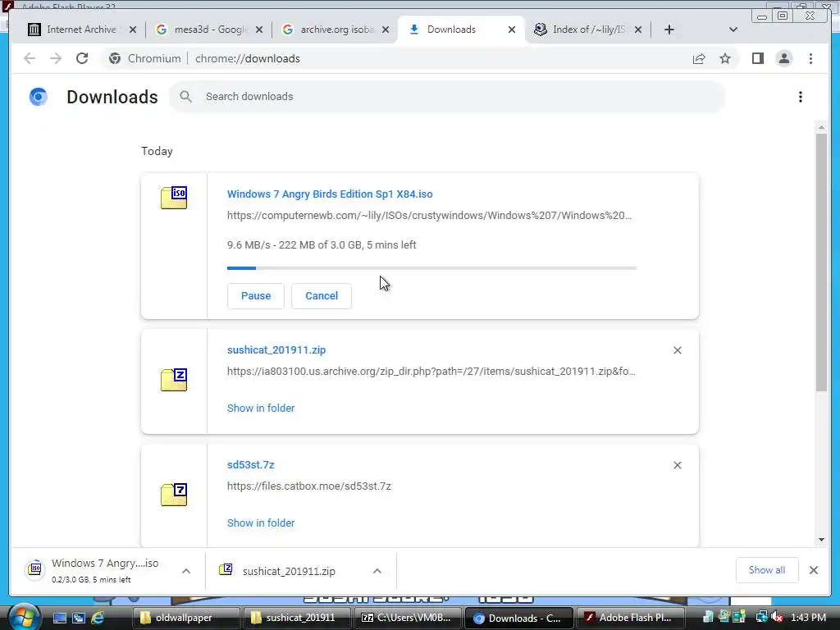The width and height of the screenshot is (840, 630).
Task: Reload the downloads page
Action: (82, 58)
